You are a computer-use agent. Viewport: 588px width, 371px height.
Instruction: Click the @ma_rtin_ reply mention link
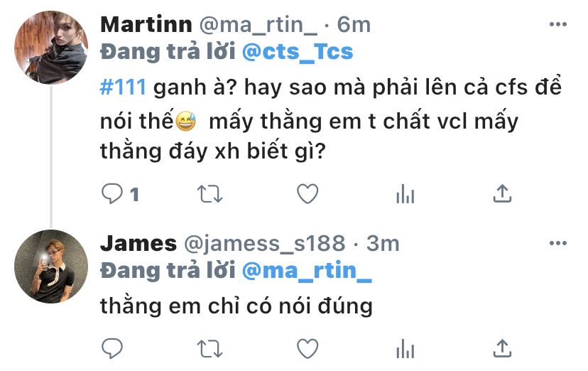tap(307, 271)
